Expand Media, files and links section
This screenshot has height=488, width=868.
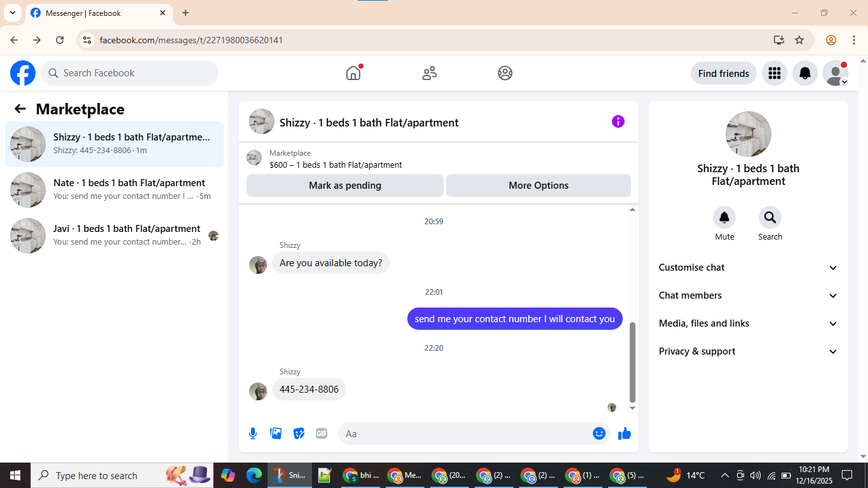click(x=749, y=323)
